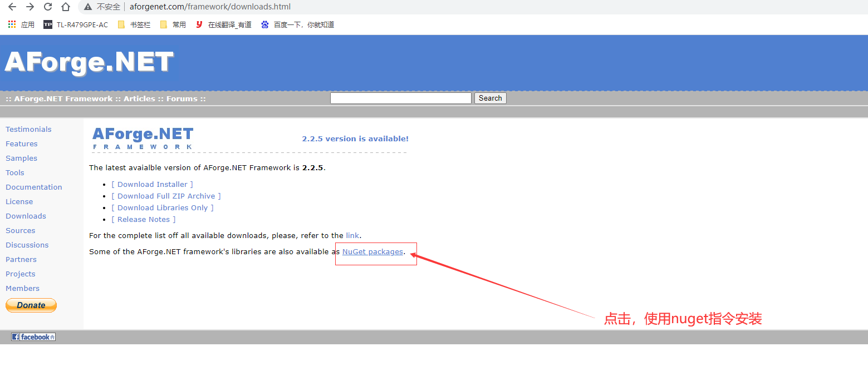Click the browser back arrow
The width and height of the screenshot is (868, 386).
(x=12, y=7)
